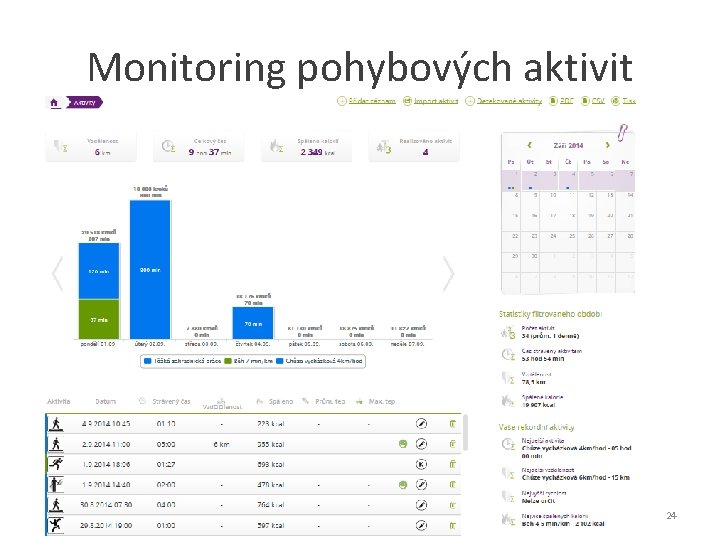Open the Import aktivit link
The height and width of the screenshot is (540, 720).
[x=436, y=101]
